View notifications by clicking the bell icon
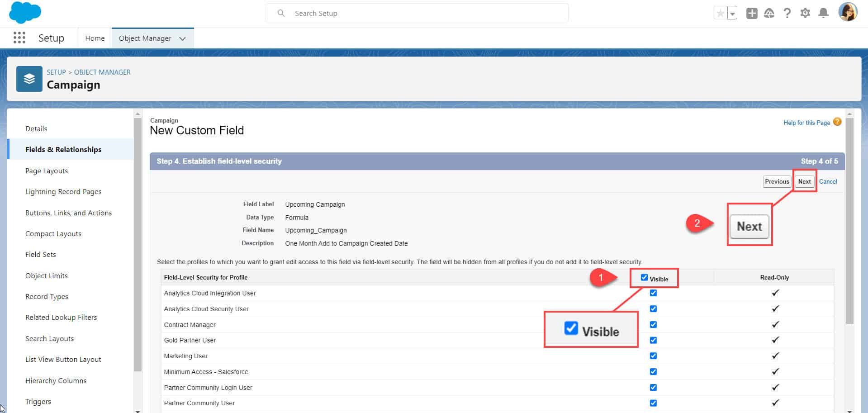 (823, 13)
